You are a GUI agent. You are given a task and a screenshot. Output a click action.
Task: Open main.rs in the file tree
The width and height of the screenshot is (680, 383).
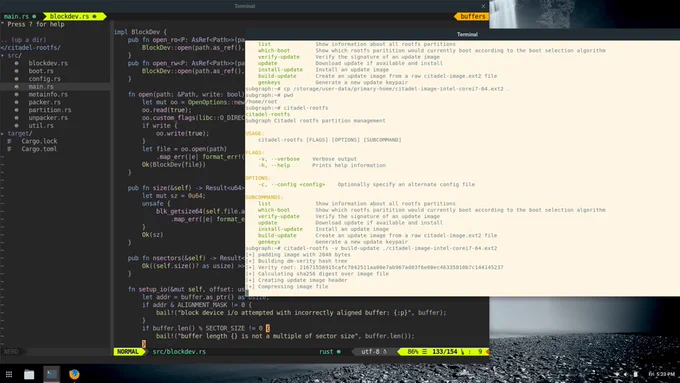(x=41, y=87)
